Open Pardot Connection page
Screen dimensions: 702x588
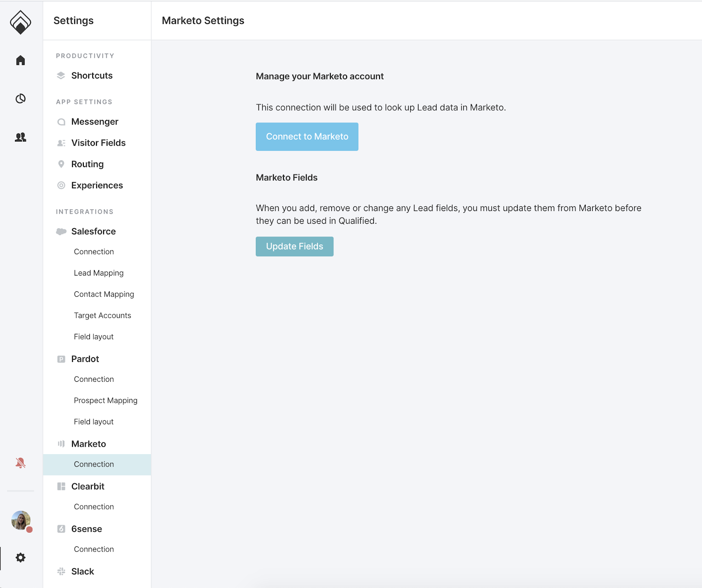(94, 379)
